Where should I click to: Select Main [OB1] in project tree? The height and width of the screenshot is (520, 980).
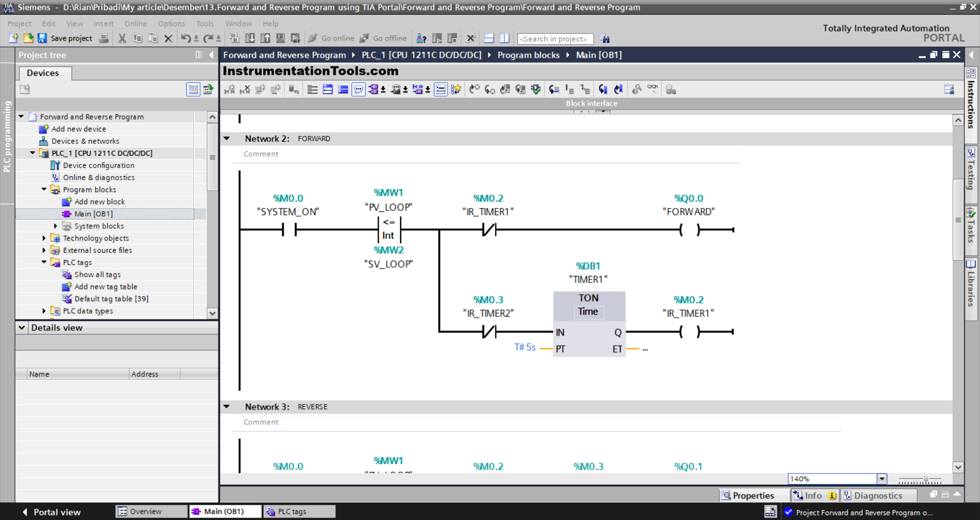point(93,214)
